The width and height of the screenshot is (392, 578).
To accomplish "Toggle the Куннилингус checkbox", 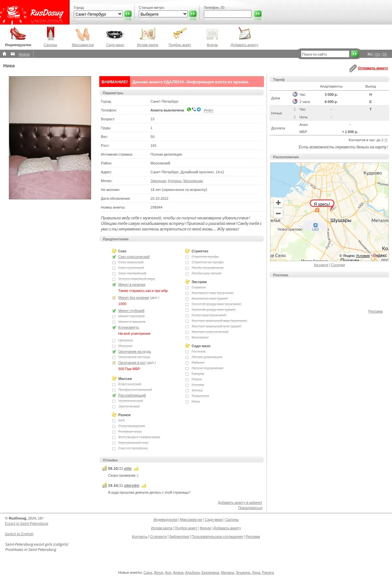I will [x=114, y=328].
